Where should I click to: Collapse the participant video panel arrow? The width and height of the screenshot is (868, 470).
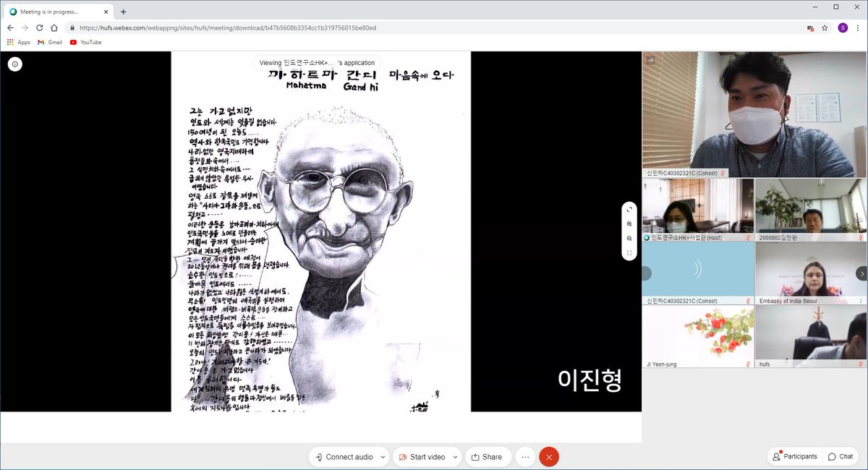tap(650, 61)
